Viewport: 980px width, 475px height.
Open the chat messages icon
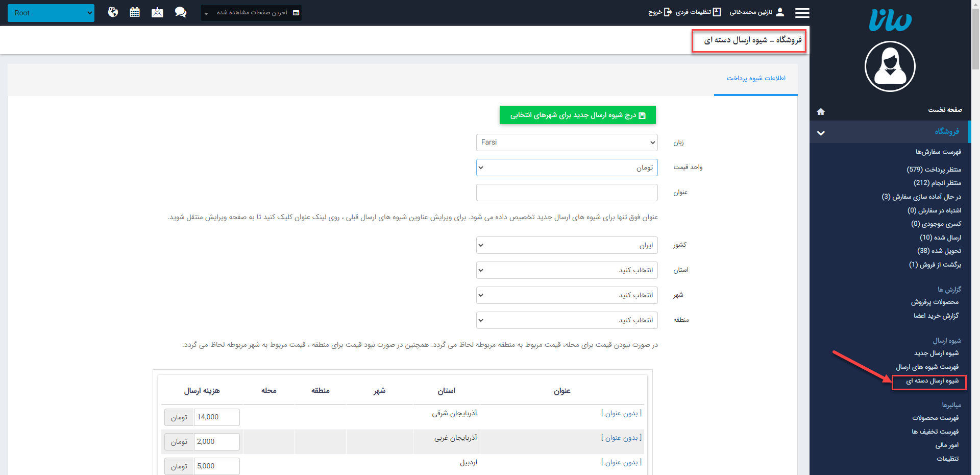pos(180,12)
